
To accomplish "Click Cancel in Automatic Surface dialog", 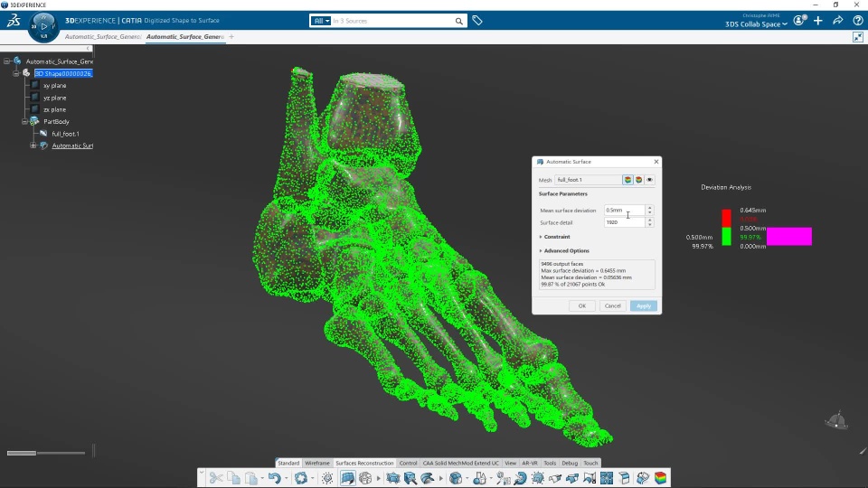I will point(613,306).
